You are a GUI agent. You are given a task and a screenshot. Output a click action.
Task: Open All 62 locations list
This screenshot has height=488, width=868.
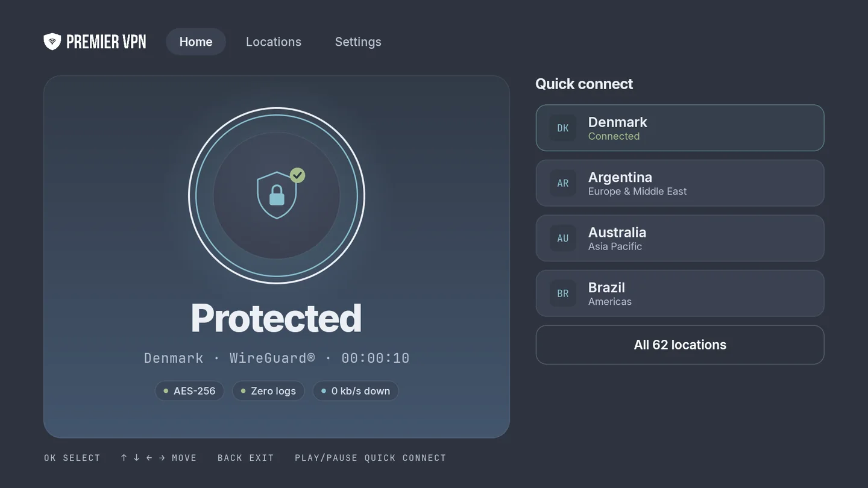tap(680, 345)
